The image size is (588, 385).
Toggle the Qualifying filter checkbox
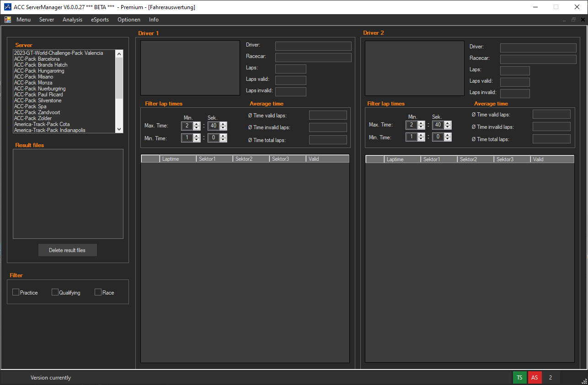[x=55, y=292]
